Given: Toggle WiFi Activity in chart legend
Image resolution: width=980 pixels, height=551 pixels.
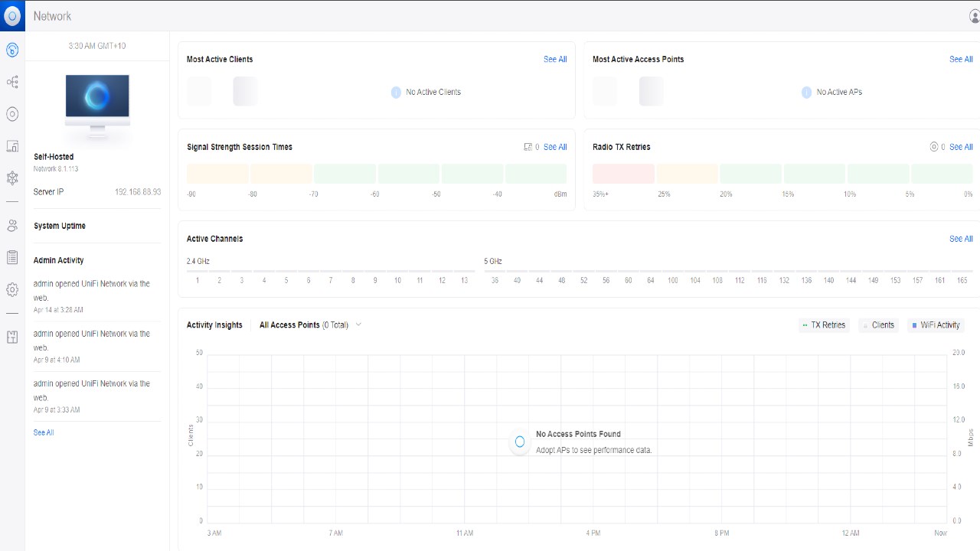Looking at the screenshot, I should [x=936, y=325].
